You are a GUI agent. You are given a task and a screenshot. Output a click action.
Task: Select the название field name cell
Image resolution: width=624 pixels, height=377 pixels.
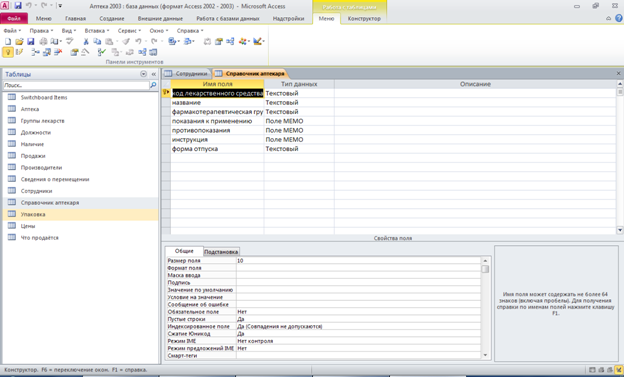pyautogui.click(x=217, y=102)
